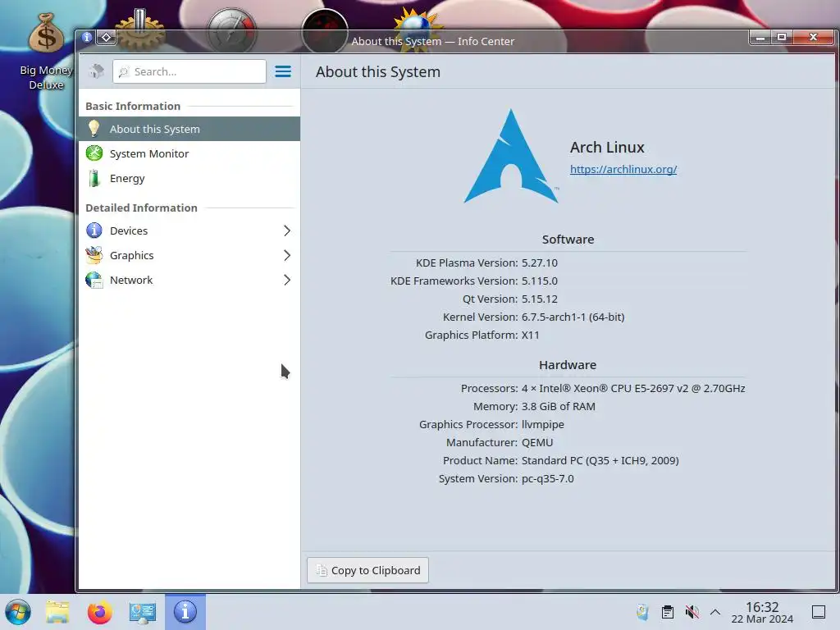The height and width of the screenshot is (630, 840).
Task: Click the Network globe icon
Action: point(94,280)
